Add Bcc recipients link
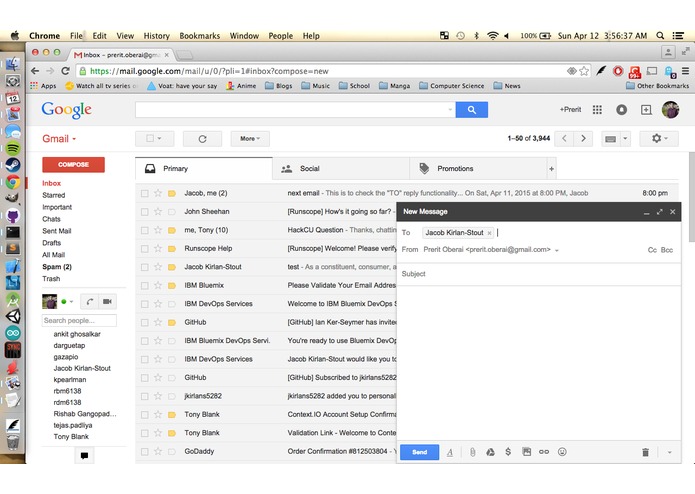This screenshot has height=494, width=695. [x=667, y=250]
